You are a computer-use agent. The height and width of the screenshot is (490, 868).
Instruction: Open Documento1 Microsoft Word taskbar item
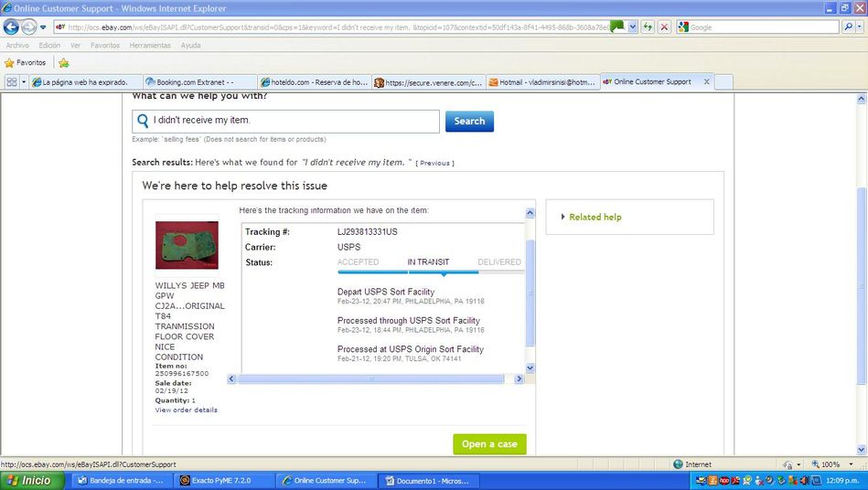[427, 481]
